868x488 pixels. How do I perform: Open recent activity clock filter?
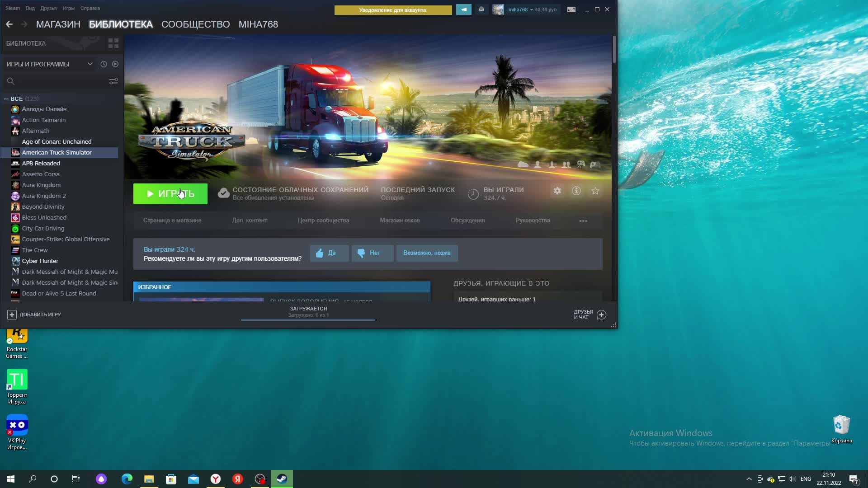click(104, 64)
